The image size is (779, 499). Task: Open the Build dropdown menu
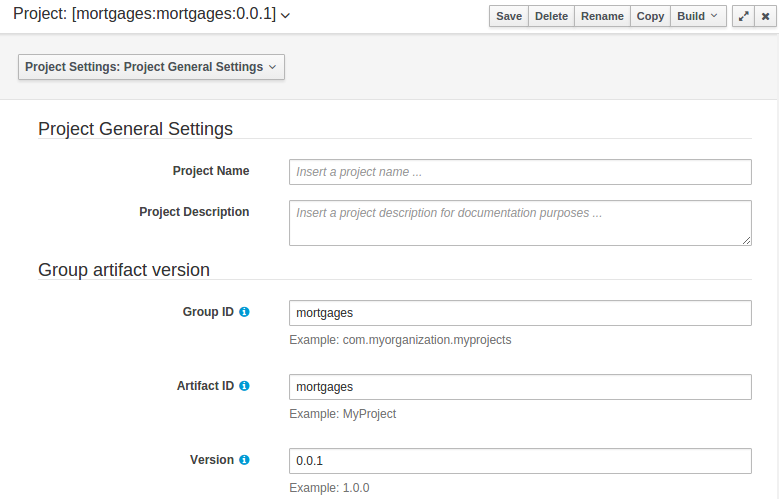697,16
